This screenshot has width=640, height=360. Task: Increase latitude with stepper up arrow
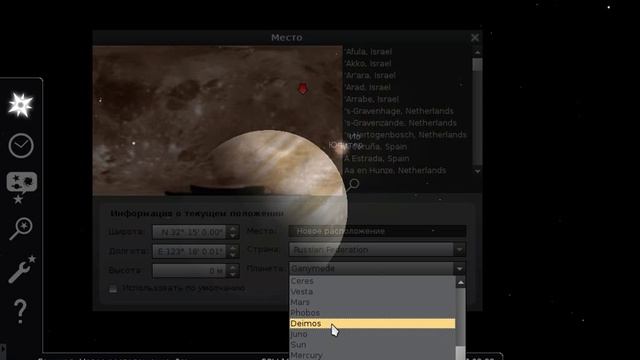(233, 229)
